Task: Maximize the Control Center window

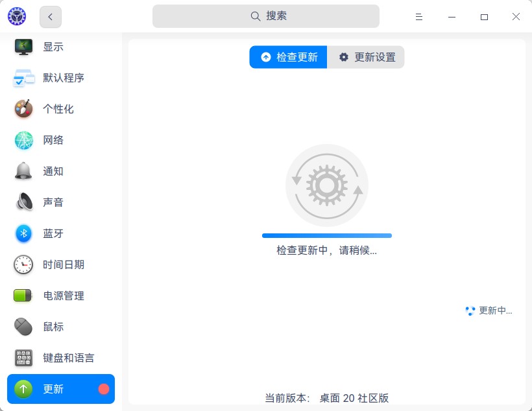Action: (484, 17)
